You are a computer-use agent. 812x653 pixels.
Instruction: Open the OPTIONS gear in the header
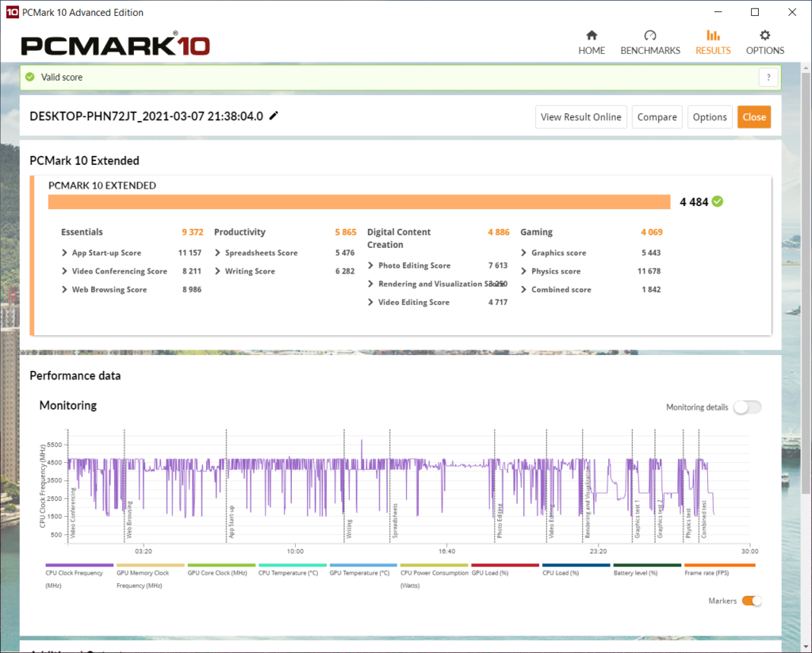(x=764, y=43)
